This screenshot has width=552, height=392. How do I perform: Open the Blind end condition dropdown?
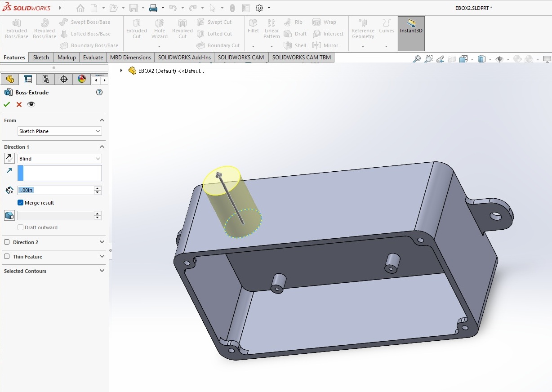(x=59, y=159)
